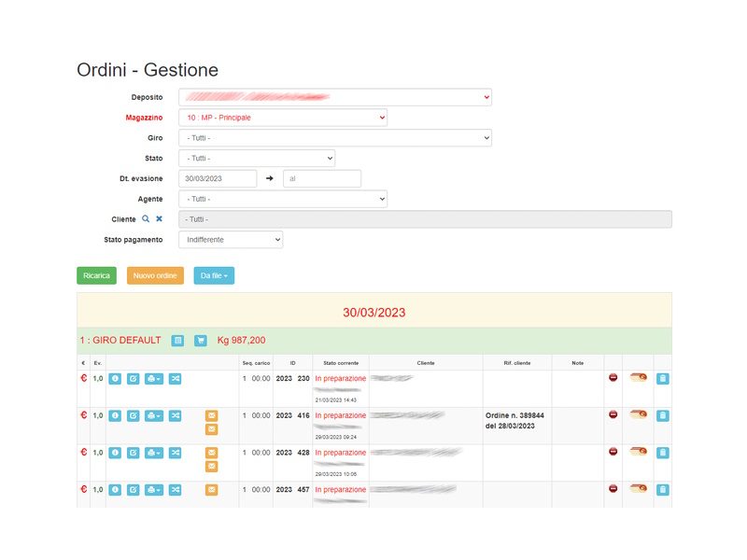Block order 230 with red stop icon
Viewport: 747px width, 560px height.
[613, 378]
